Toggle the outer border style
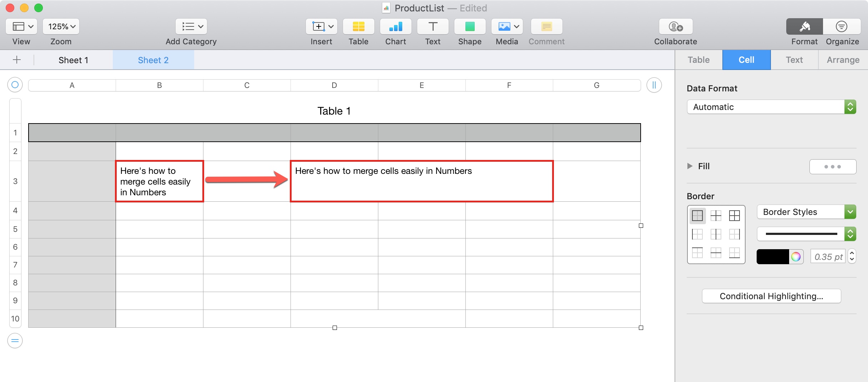The image size is (868, 382). coord(734,216)
